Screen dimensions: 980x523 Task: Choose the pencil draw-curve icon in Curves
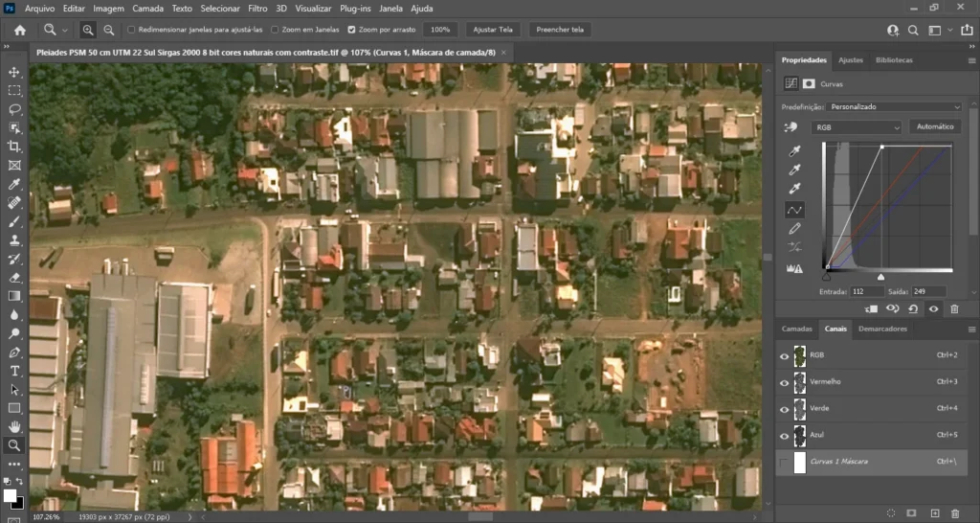point(794,229)
